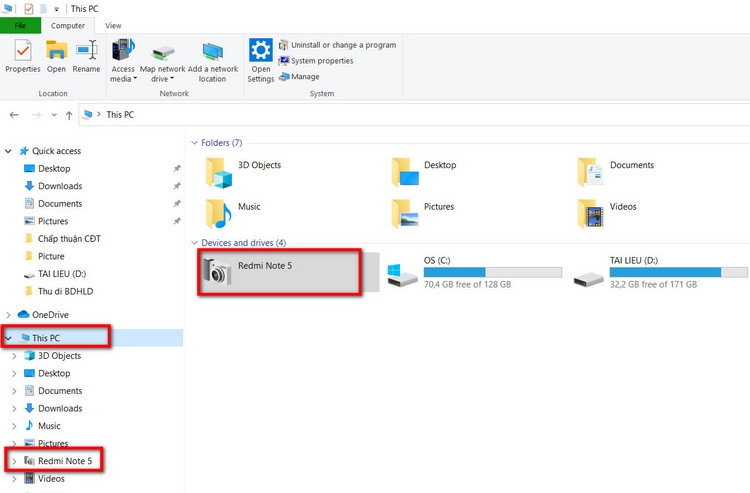Select Downloads under This PC tree

pyautogui.click(x=60, y=408)
